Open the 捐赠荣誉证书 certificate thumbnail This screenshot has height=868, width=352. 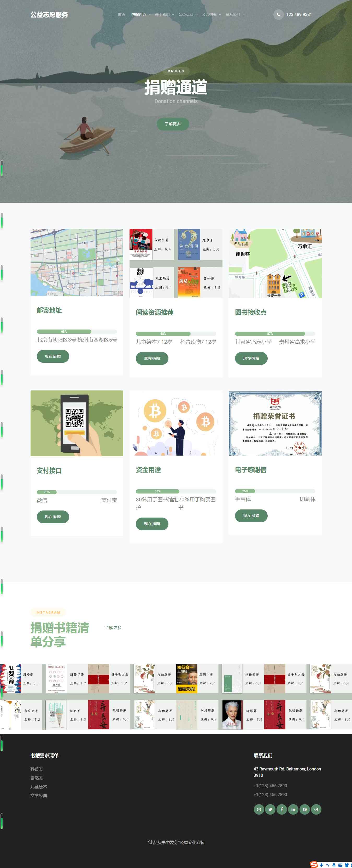[275, 423]
